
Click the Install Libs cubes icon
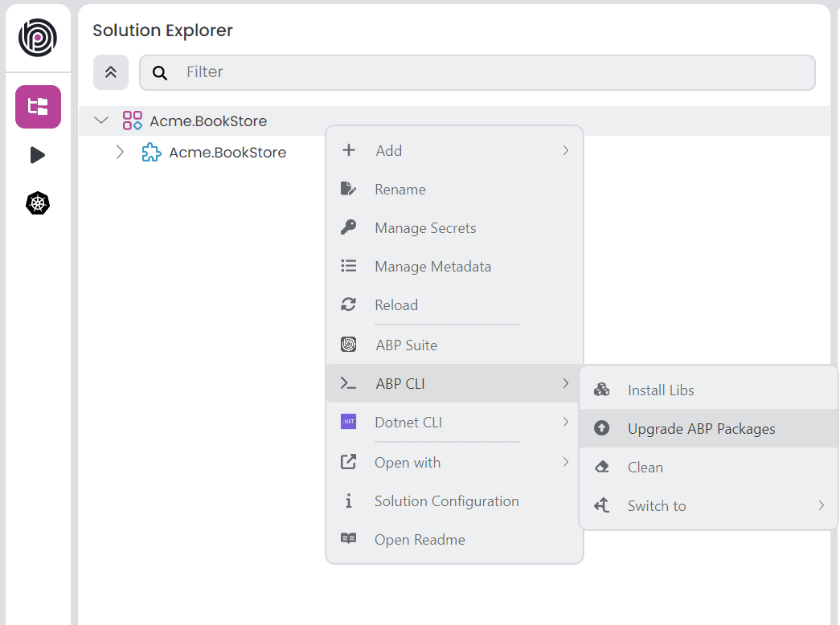pyautogui.click(x=601, y=390)
